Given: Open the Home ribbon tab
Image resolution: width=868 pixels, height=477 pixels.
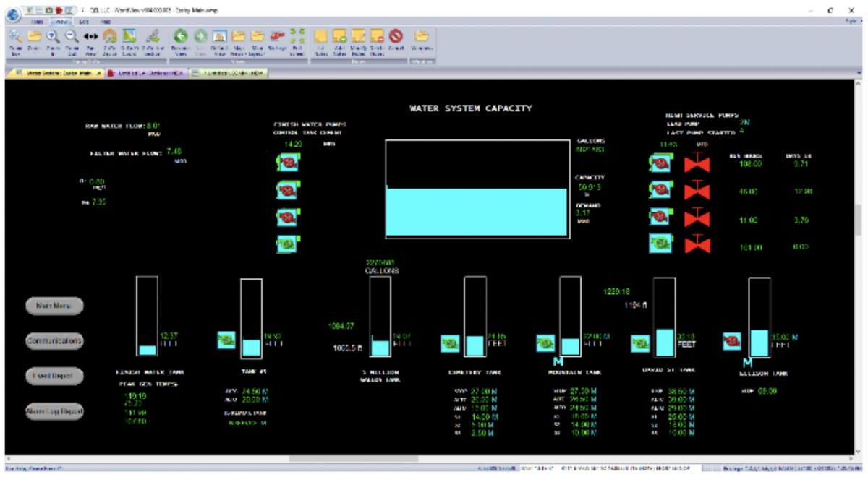Looking at the screenshot, I should pyautogui.click(x=38, y=22).
